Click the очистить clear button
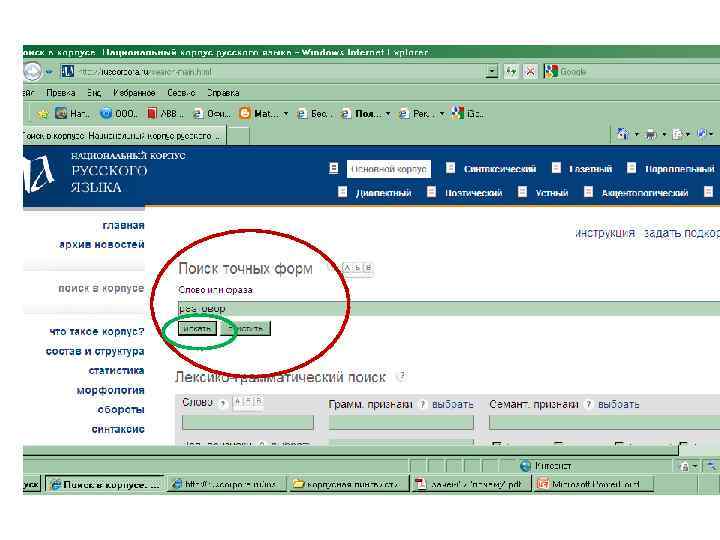 coord(246,328)
